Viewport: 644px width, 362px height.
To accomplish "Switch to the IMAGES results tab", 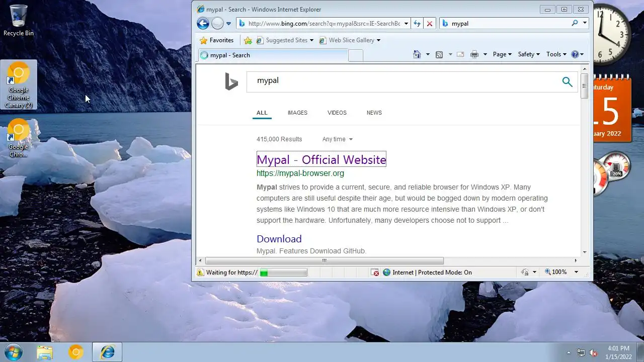I will (297, 113).
